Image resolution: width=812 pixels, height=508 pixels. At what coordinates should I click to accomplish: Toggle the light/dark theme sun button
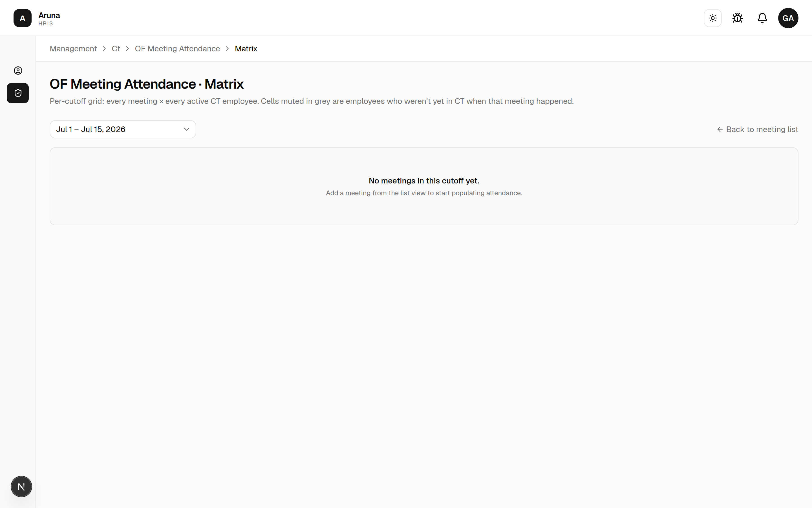click(713, 18)
